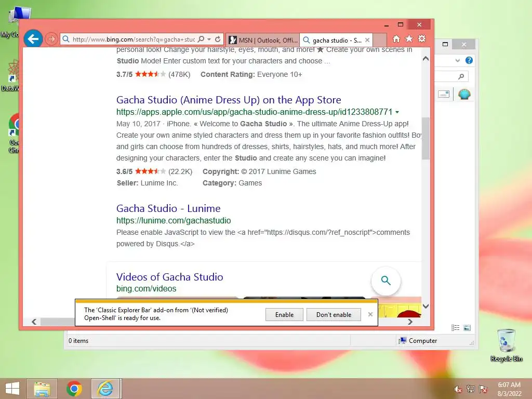This screenshot has width=532, height=399.
Task: Click the Explorer window toolbar window icon
Action: pos(444,94)
